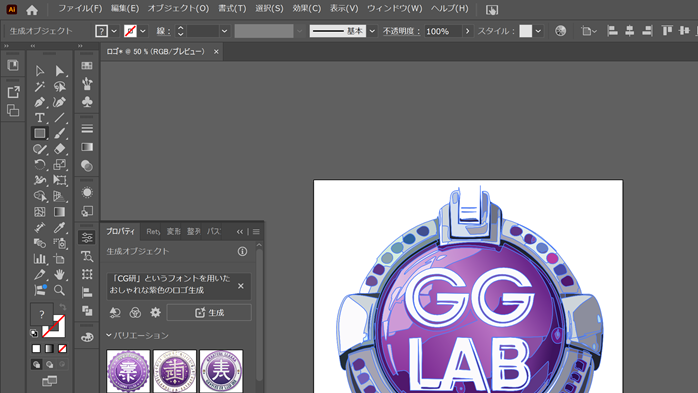The width and height of the screenshot is (698, 393).
Task: Set fill to None
Action: click(x=62, y=348)
